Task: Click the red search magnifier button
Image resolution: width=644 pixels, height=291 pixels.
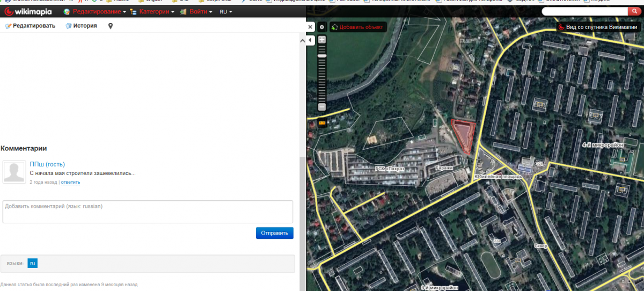Action: [x=636, y=11]
